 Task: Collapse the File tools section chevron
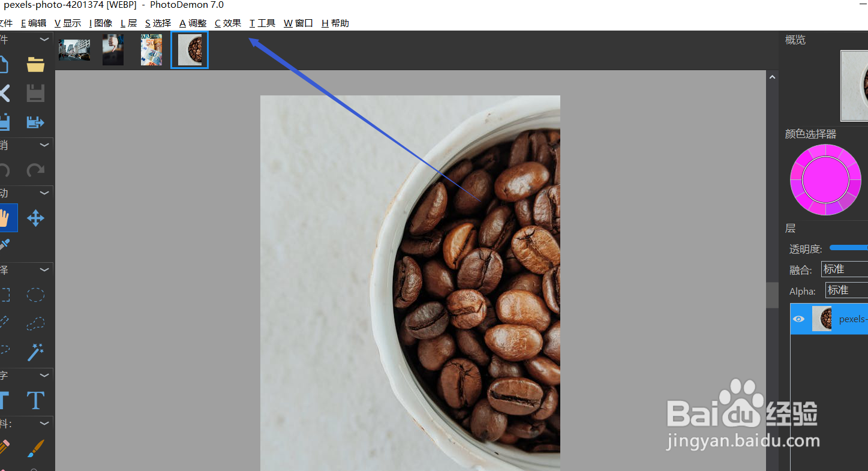[x=44, y=40]
